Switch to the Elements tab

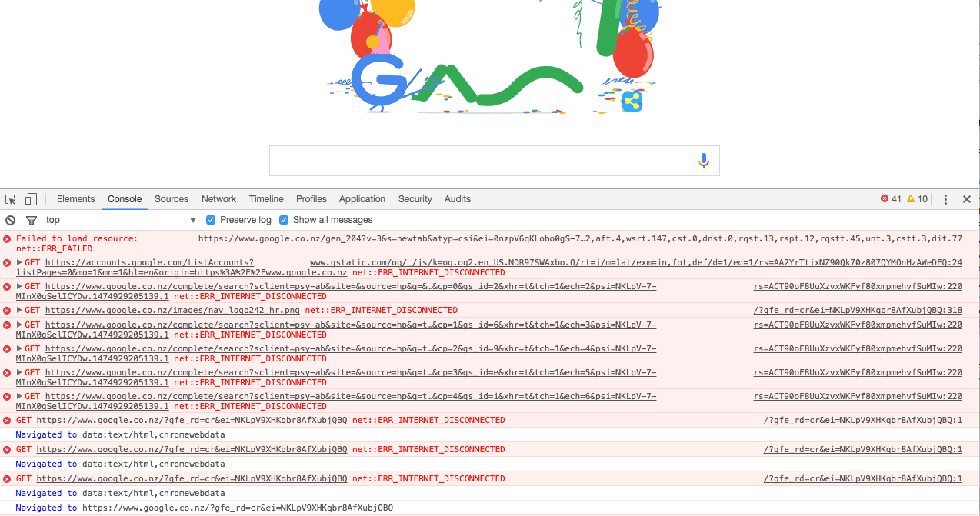pos(76,199)
